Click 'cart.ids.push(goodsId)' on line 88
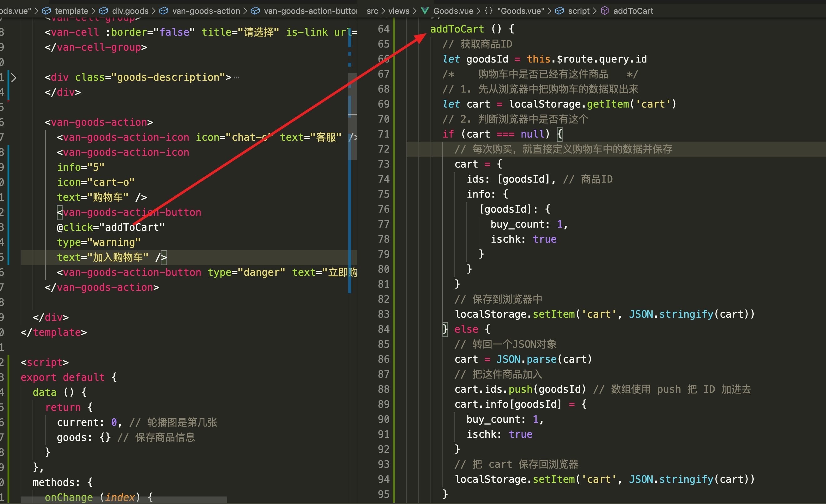 (520, 389)
